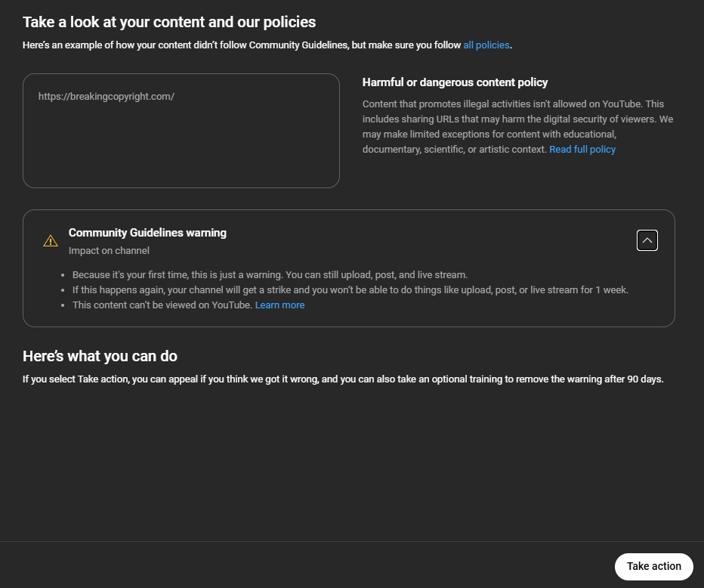Open the "all policies" link

pyautogui.click(x=486, y=45)
